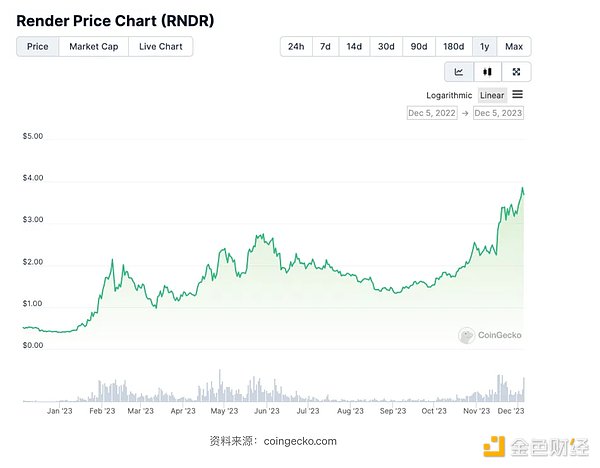Screen dimensions: 600x468
Task: Enable Logarithmic scale
Action: pos(449,95)
